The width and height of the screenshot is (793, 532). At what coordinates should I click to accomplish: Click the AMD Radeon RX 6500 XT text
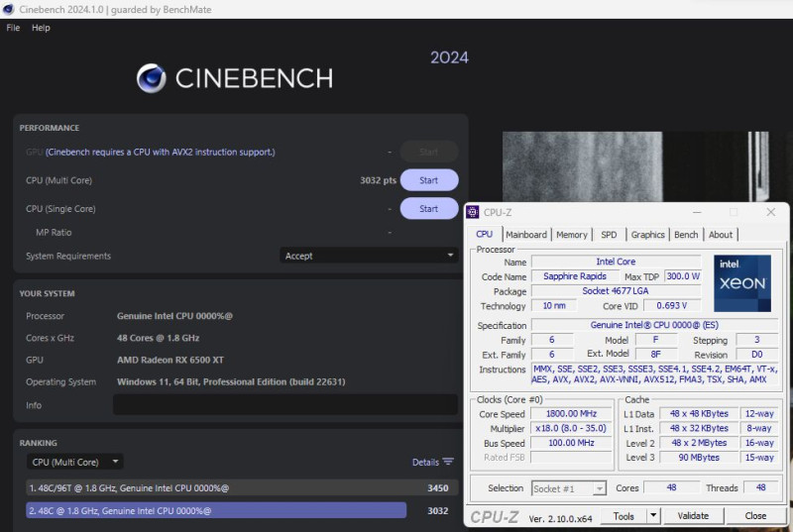tap(170, 360)
